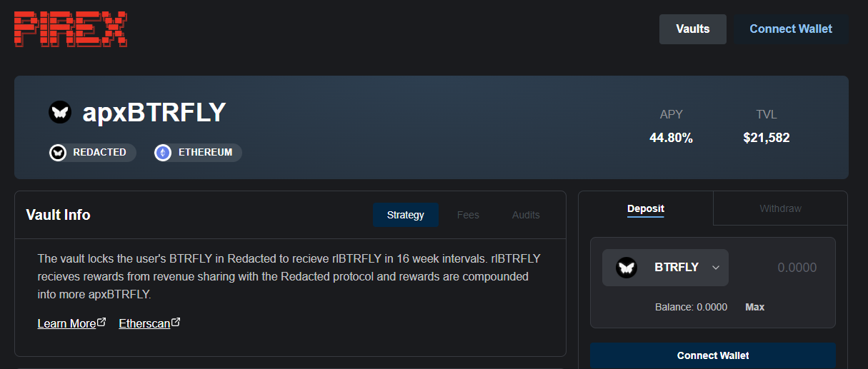Click the REDACTED protocol tag
The image size is (868, 369).
tap(92, 152)
